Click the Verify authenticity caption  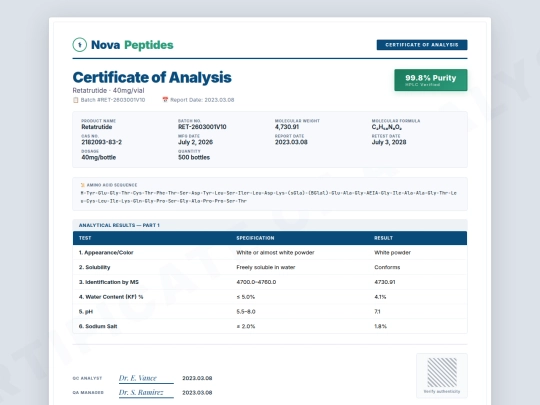442,392
